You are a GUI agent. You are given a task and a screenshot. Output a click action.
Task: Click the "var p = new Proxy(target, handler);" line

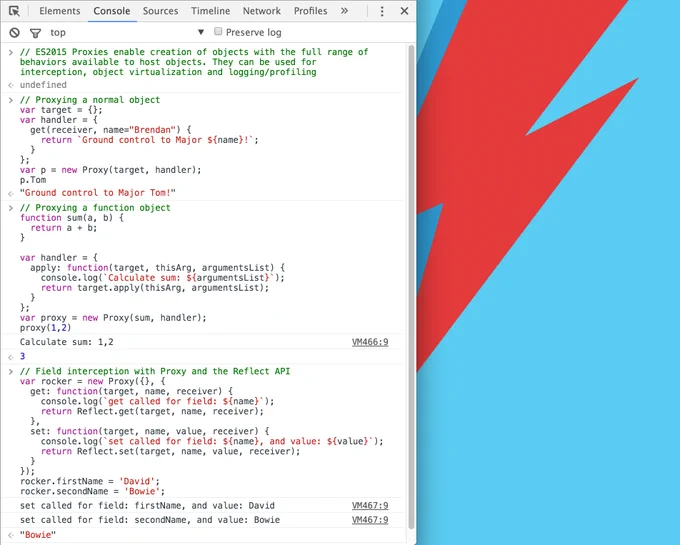click(x=111, y=170)
